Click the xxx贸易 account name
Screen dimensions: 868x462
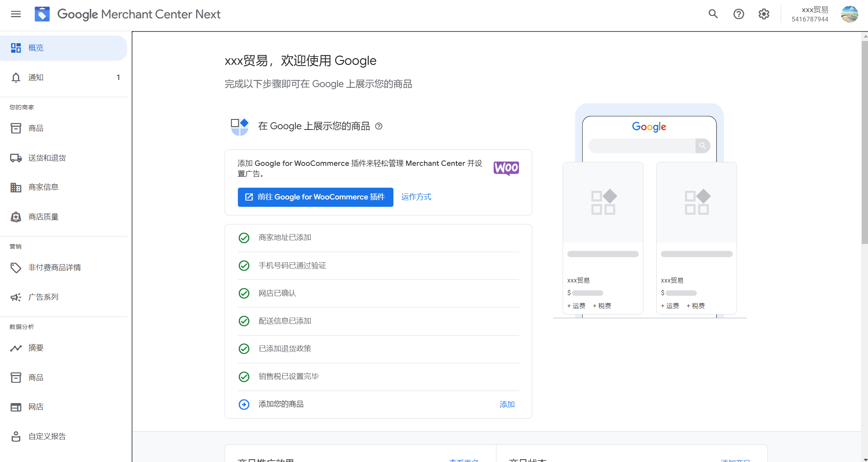[815, 10]
